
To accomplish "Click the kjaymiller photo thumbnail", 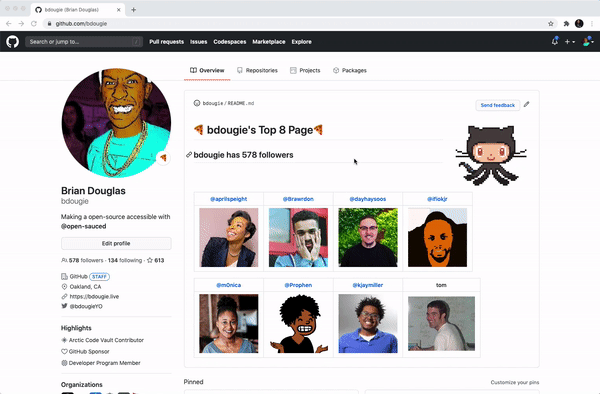I will point(368,323).
